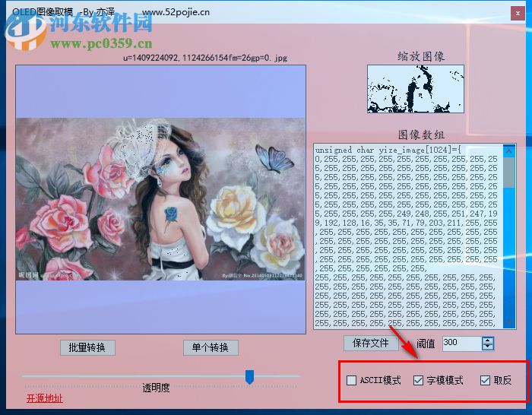Image resolution: width=532 pixels, height=415 pixels.
Task: Click the 保存文件 button
Action: [371, 343]
